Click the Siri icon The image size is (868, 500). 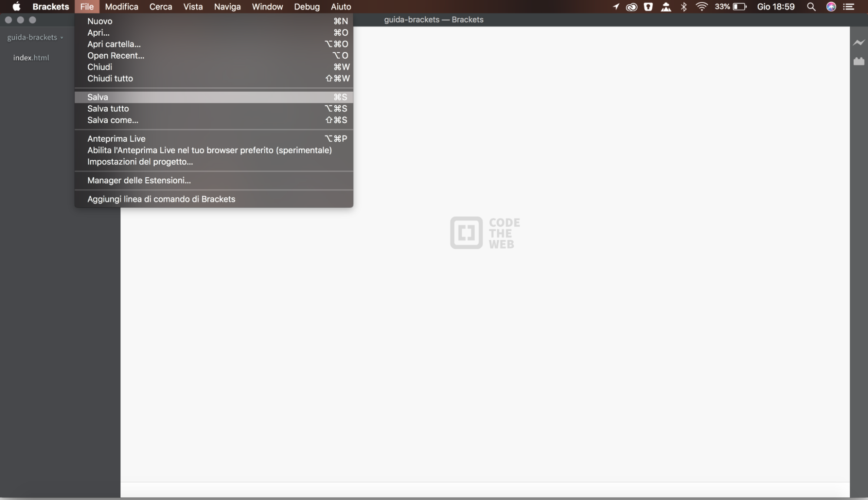[x=831, y=7]
